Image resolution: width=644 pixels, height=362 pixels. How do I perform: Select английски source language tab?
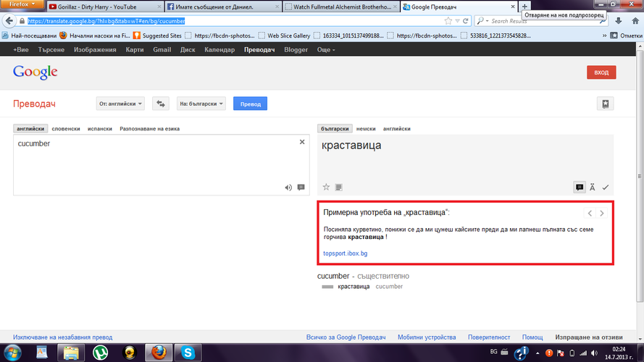(30, 128)
